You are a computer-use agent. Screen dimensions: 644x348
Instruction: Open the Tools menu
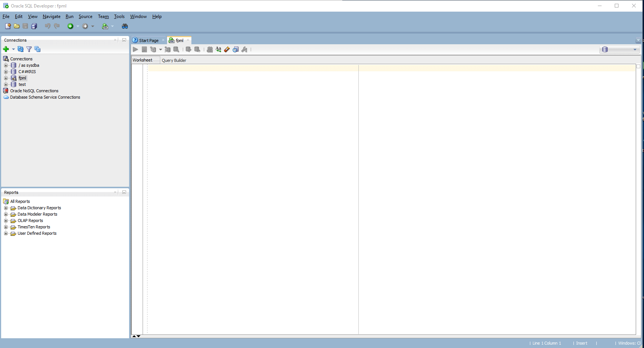119,16
